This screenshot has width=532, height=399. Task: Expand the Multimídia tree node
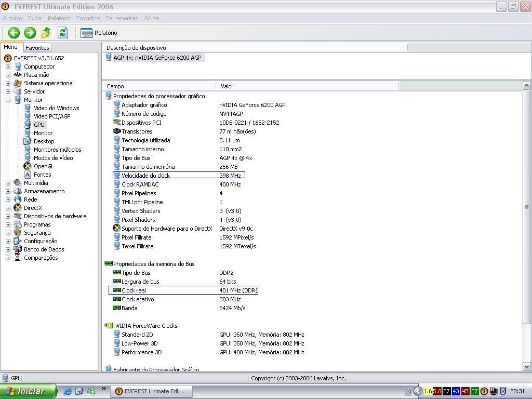8,183
